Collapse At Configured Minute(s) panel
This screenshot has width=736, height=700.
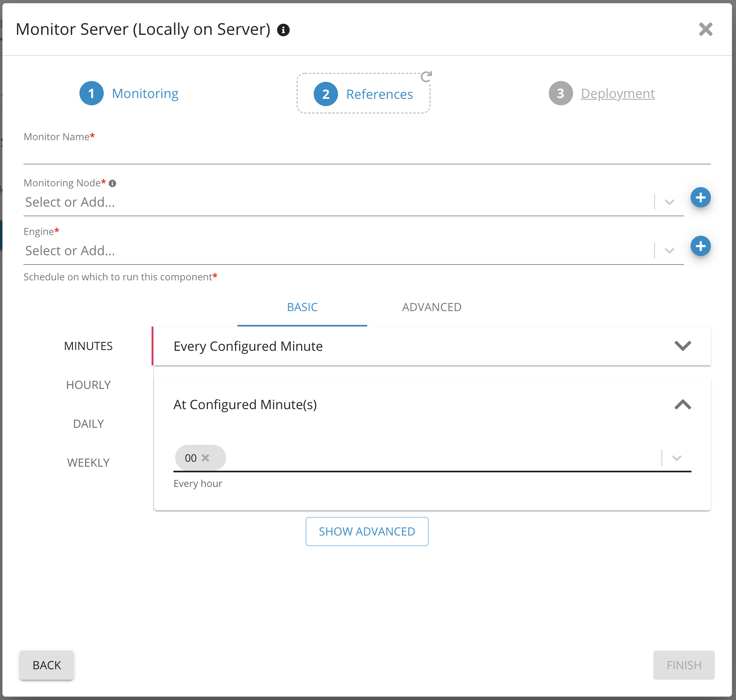[683, 404]
